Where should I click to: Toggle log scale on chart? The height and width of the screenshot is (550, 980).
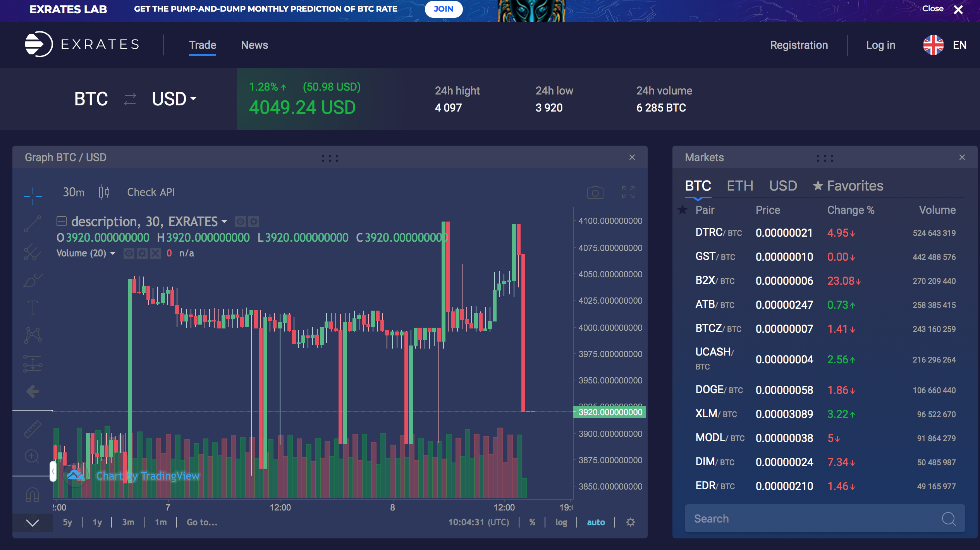pos(561,522)
